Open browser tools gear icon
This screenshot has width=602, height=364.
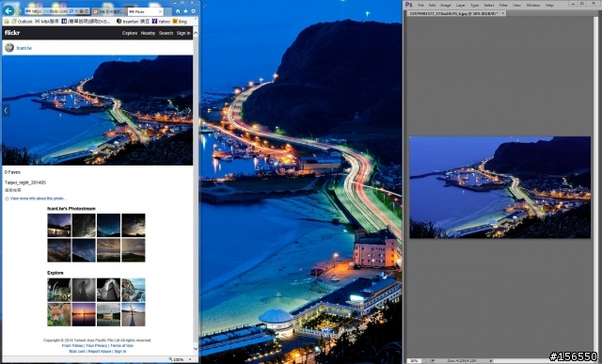193,11
